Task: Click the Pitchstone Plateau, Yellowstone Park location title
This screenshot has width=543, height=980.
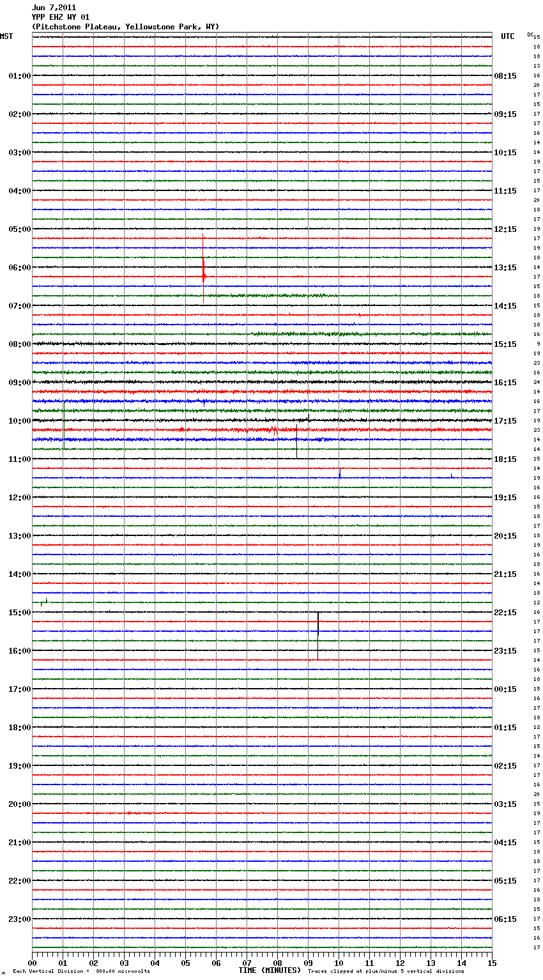Action: coord(125,27)
